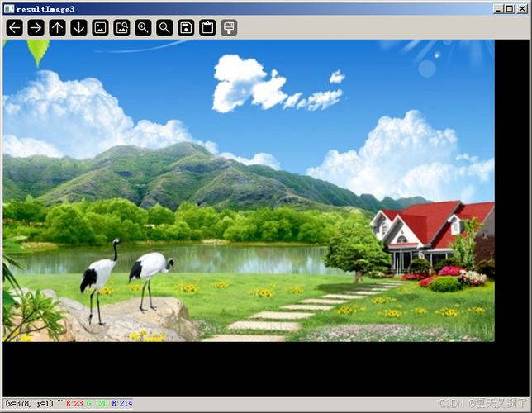This screenshot has height=413, width=532.
Task: Click the zoom-to-region picture icon
Action: point(121,28)
